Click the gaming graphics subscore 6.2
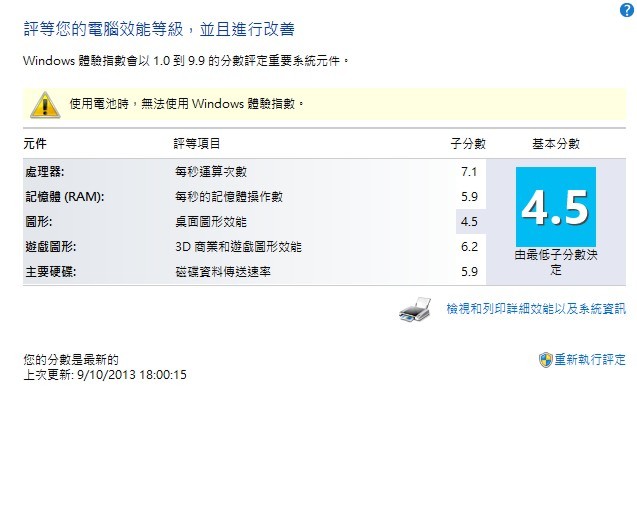The image size is (637, 521). coord(469,247)
